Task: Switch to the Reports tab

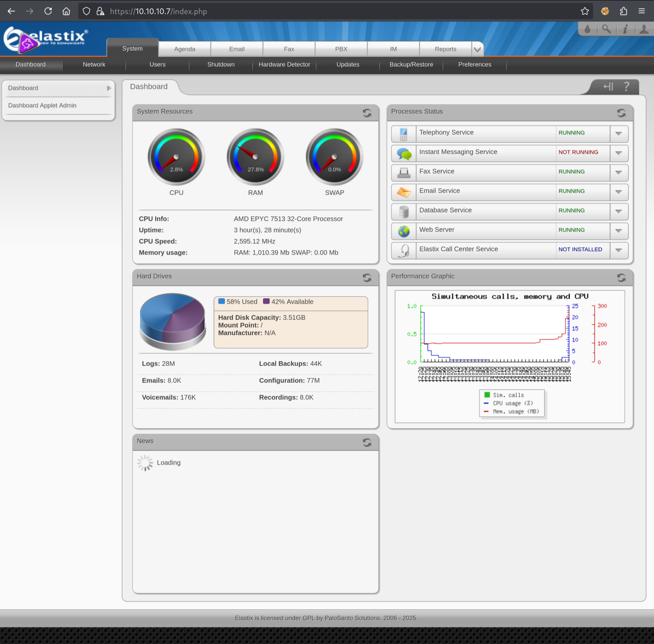Action: pos(446,49)
